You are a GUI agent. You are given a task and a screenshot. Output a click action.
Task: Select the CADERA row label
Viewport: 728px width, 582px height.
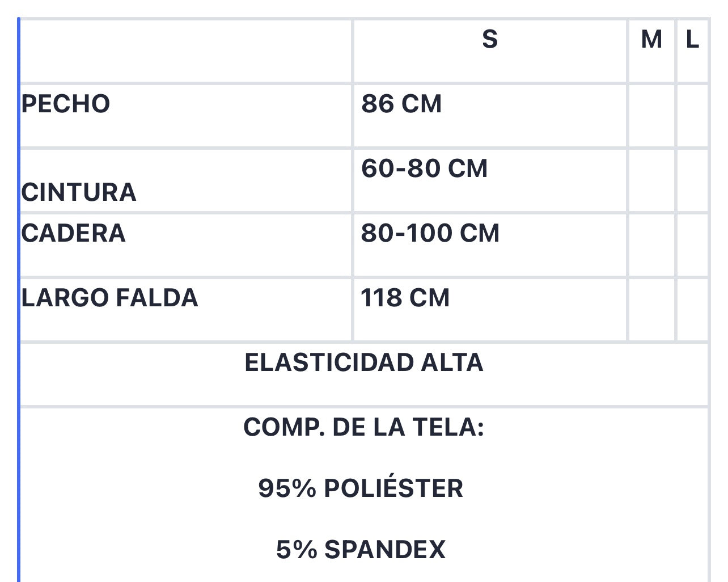click(x=73, y=234)
